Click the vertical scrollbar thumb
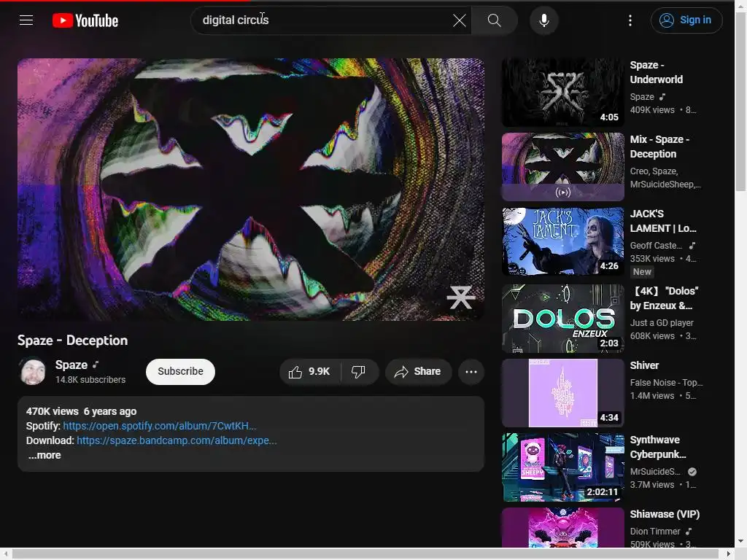 [741, 100]
